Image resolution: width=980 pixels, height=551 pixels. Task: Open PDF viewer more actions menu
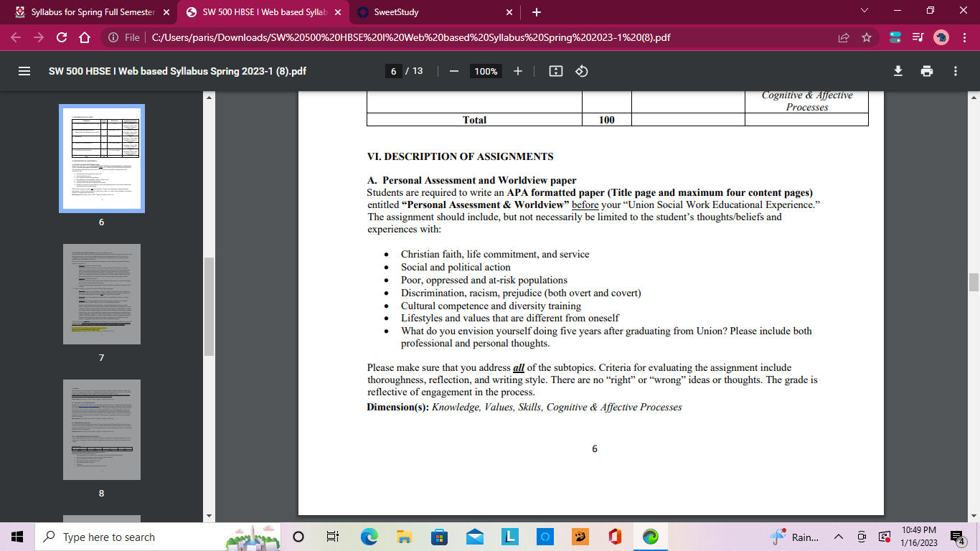click(x=956, y=71)
